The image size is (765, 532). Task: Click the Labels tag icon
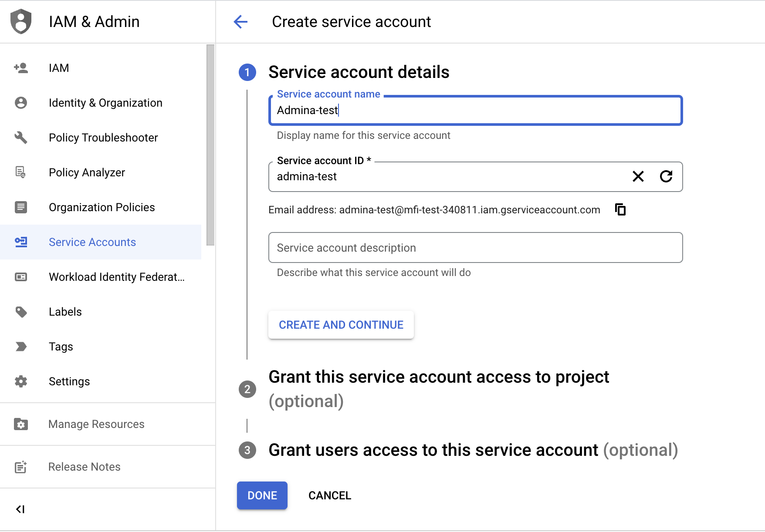coord(21,312)
